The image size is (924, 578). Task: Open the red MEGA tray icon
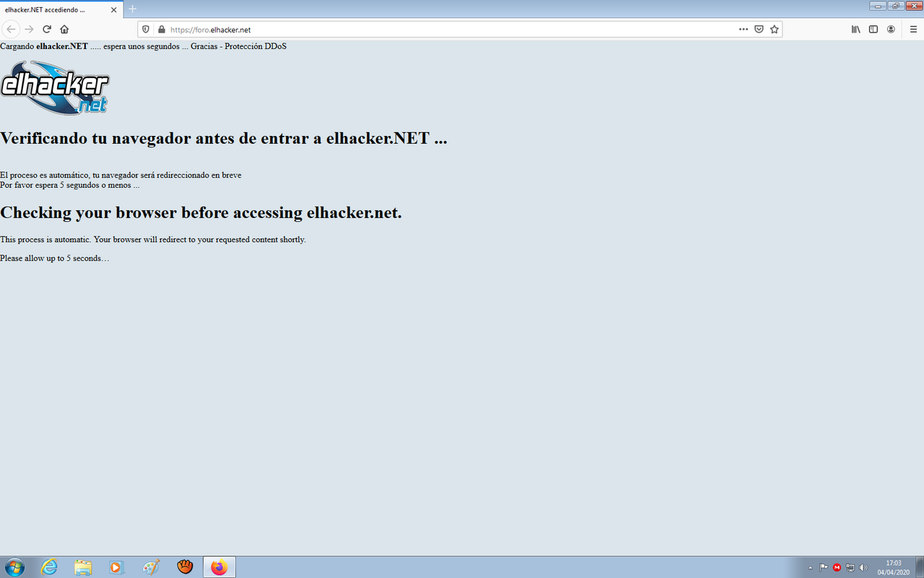tap(837, 567)
